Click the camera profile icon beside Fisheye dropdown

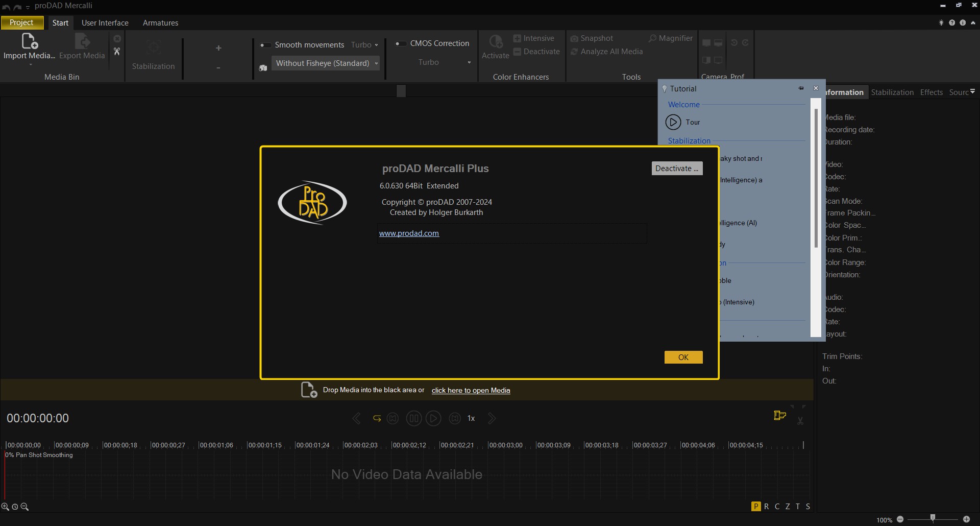[x=263, y=68]
